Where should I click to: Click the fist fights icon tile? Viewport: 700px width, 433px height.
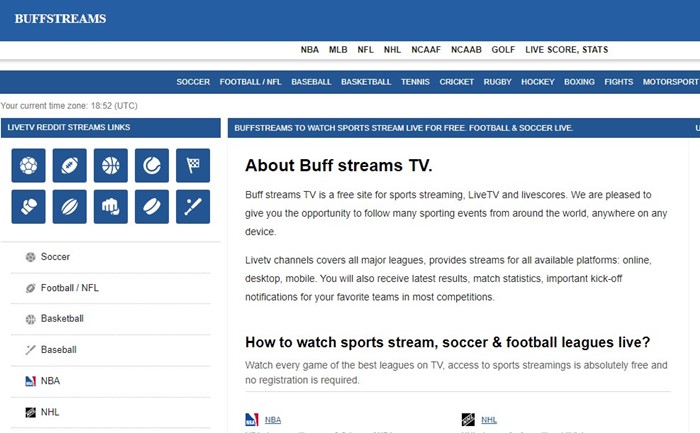tap(110, 206)
